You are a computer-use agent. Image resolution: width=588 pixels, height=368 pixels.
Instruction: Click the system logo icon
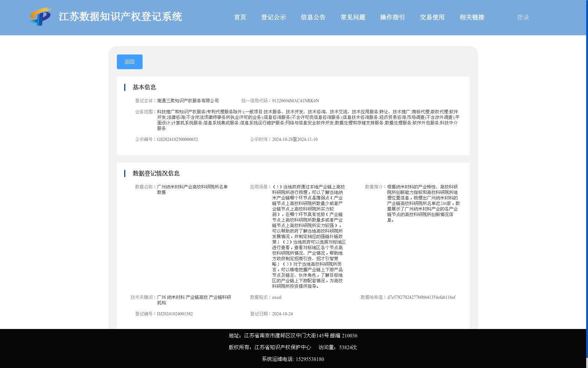coord(40,17)
